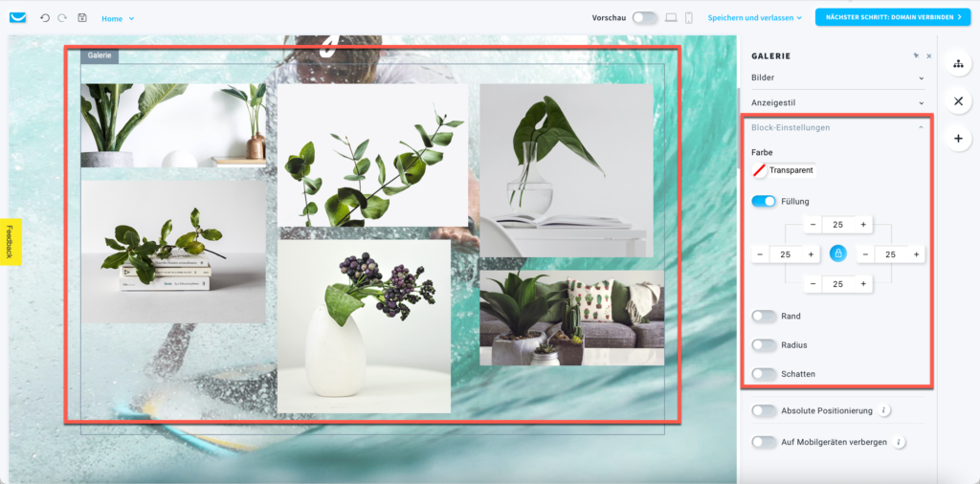Click Nächster Schritt: Domain verbinden button

pos(893,17)
